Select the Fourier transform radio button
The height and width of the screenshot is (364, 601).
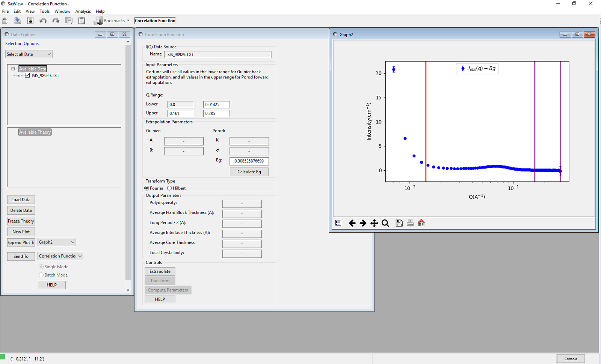tap(147, 188)
